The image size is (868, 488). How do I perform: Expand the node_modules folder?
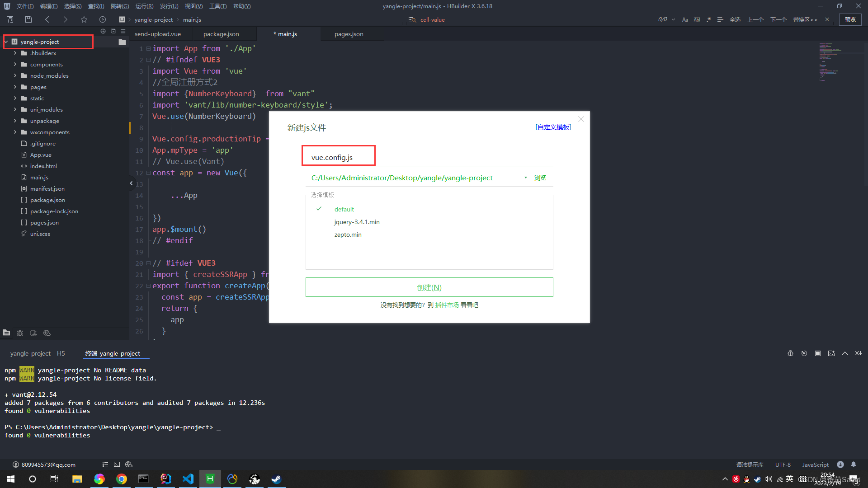(15, 75)
